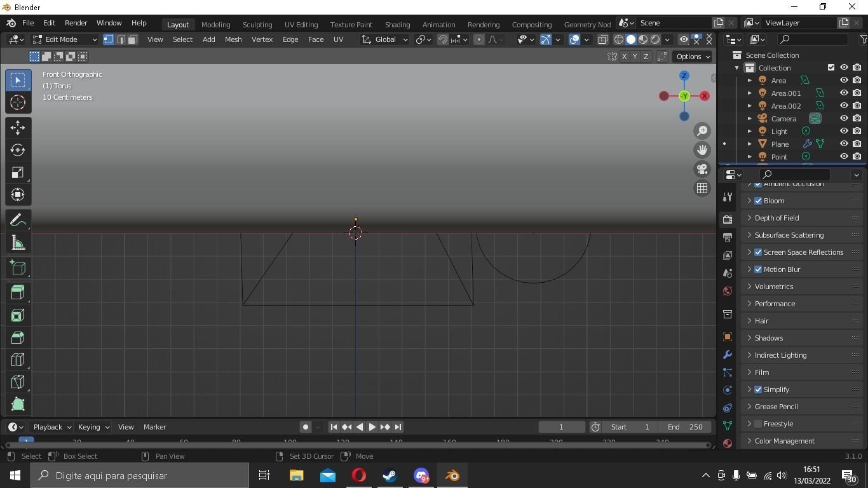
Task: Open the Playback dropdown in timeline
Action: (x=52, y=427)
